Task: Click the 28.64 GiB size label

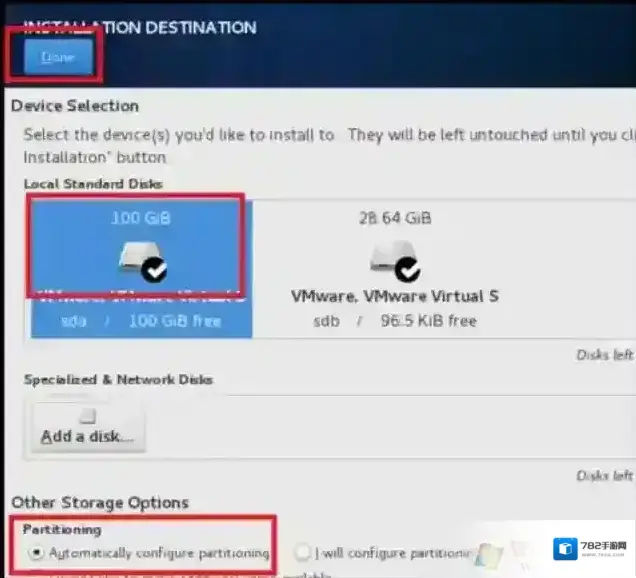Action: 393,217
